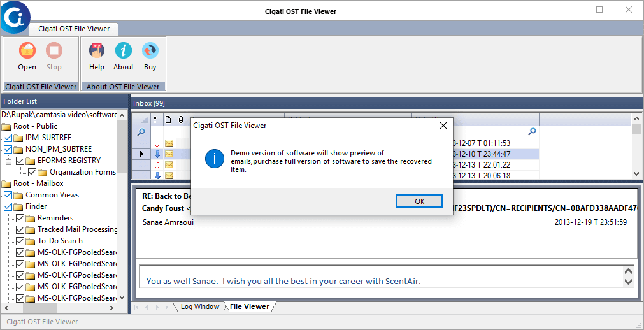The width and height of the screenshot is (644, 330).
Task: Uncheck the Tracked Mail Processing checkbox
Action: 20,229
